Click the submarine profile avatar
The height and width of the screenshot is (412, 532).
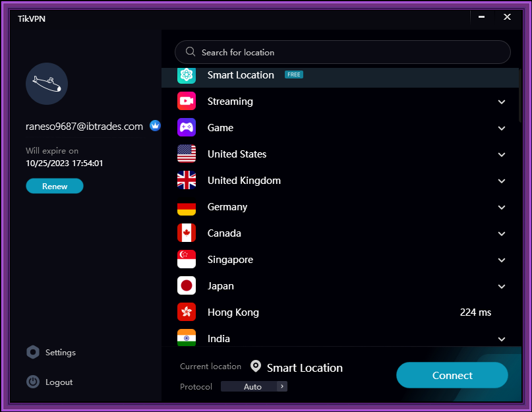pos(47,84)
